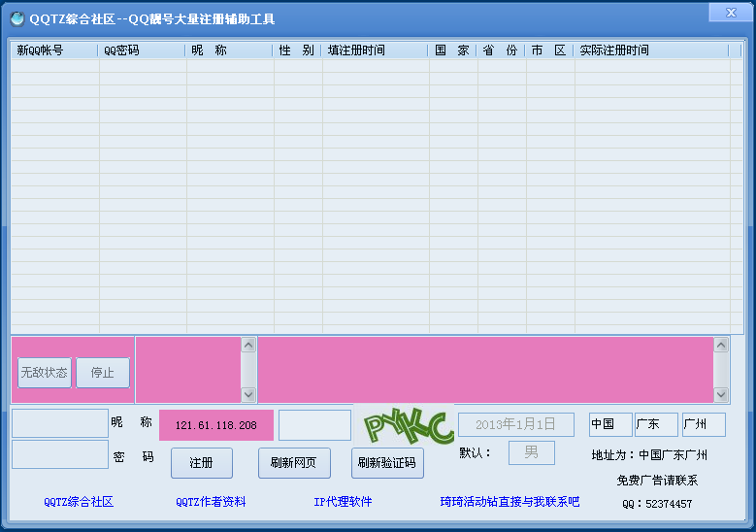
Task: Click the 注册 register button
Action: click(x=202, y=463)
